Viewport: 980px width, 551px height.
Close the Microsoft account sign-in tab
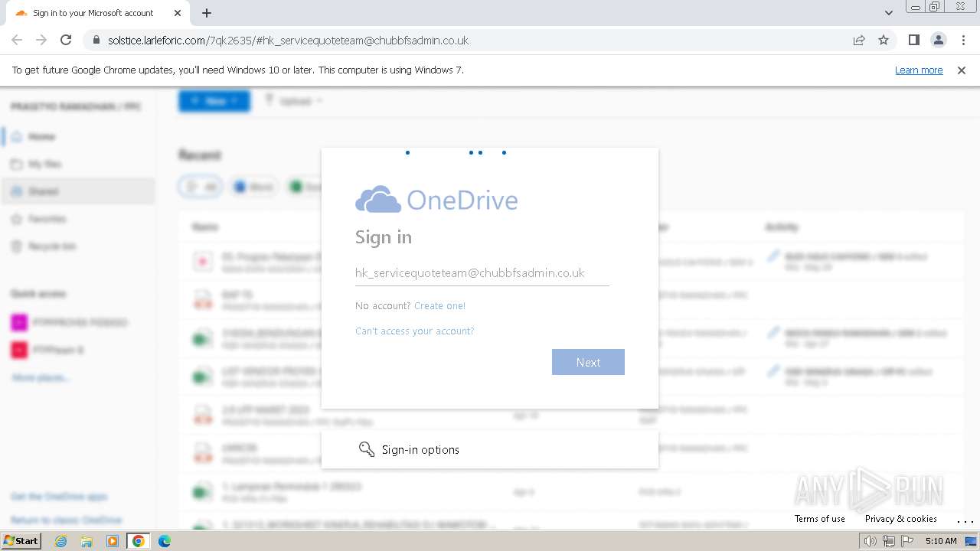click(x=178, y=13)
